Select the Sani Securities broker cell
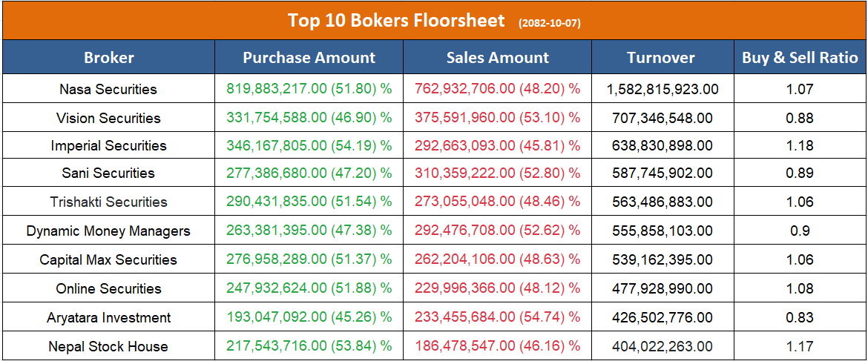This screenshot has width=868, height=361. [x=108, y=173]
